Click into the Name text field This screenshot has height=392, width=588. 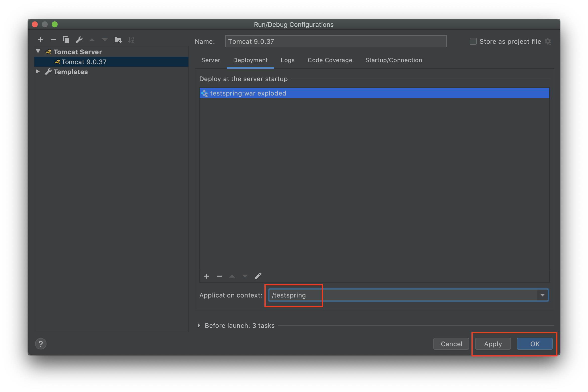pyautogui.click(x=336, y=42)
